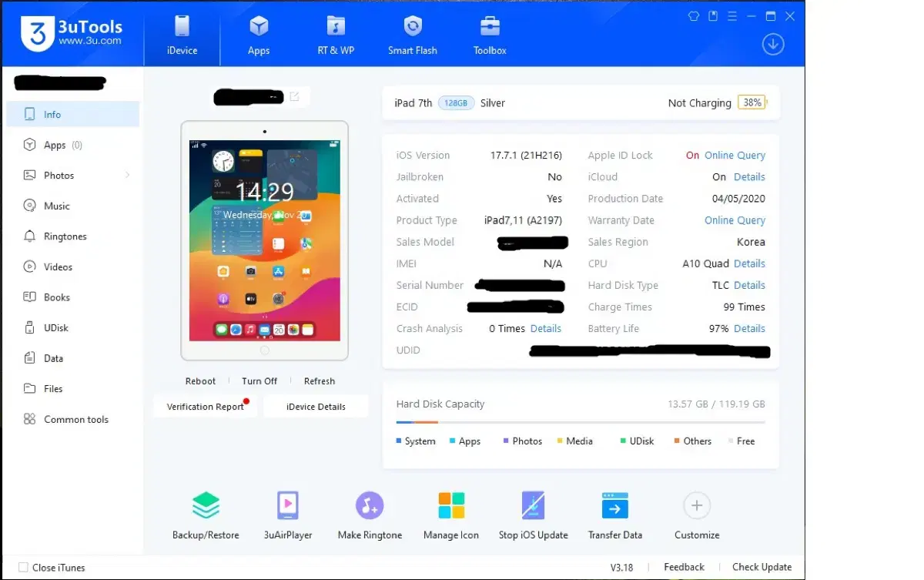
Task: Click the Refresh button
Action: point(320,381)
